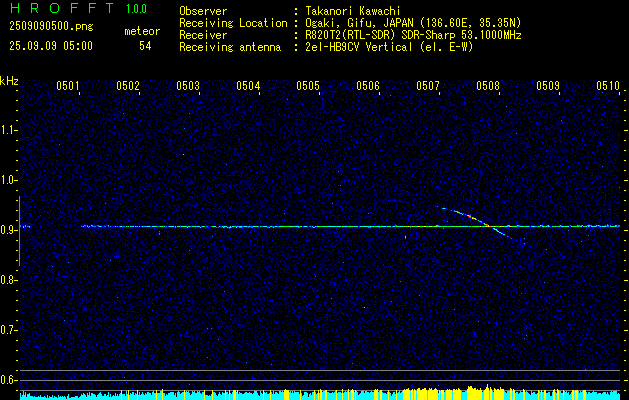629x400 pixels.
Task: Click the R820T2(RTL-SDR) SDR-Sharp 53.1000MHz text
Action: click(413, 35)
